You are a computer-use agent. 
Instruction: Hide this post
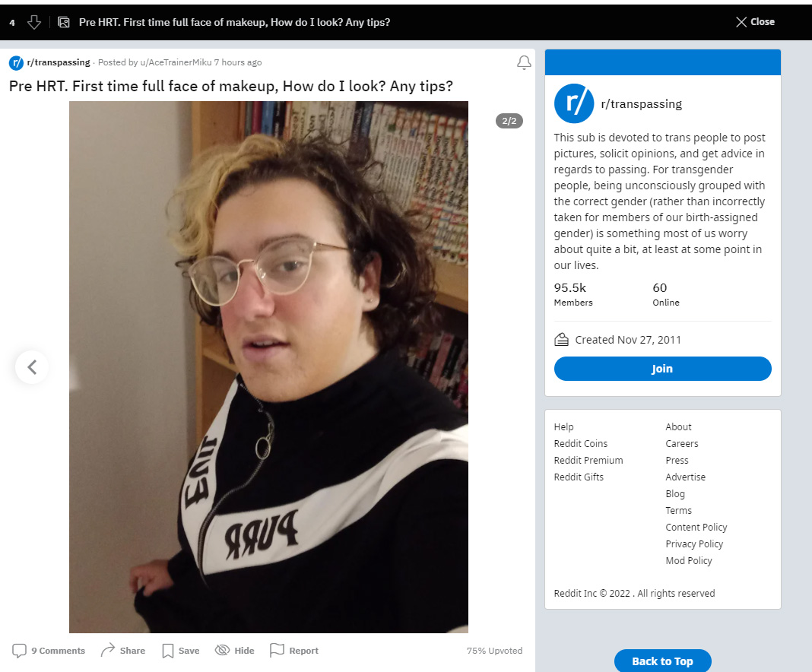click(235, 651)
